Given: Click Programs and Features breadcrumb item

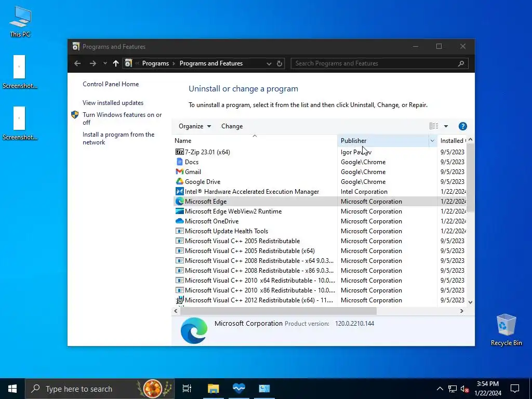Looking at the screenshot, I should pyautogui.click(x=211, y=63).
